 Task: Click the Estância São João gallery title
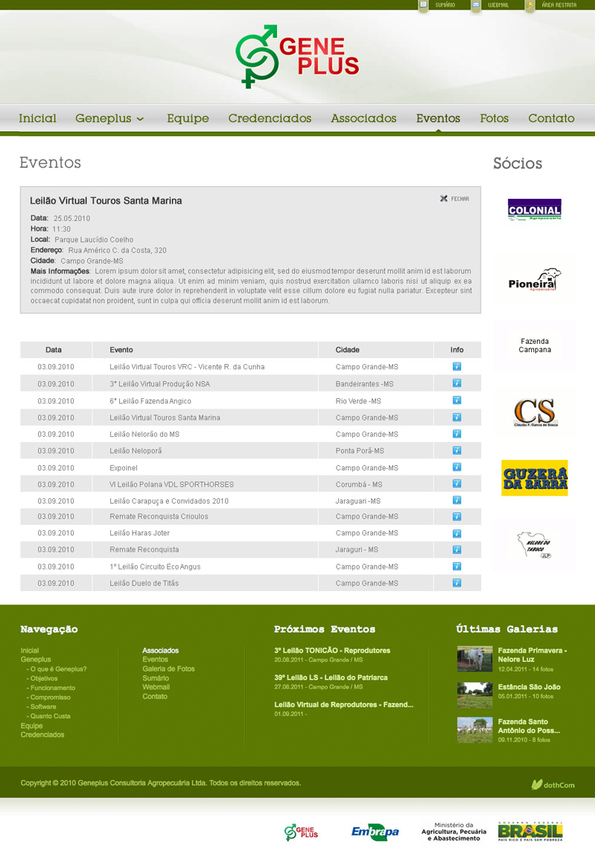529,687
